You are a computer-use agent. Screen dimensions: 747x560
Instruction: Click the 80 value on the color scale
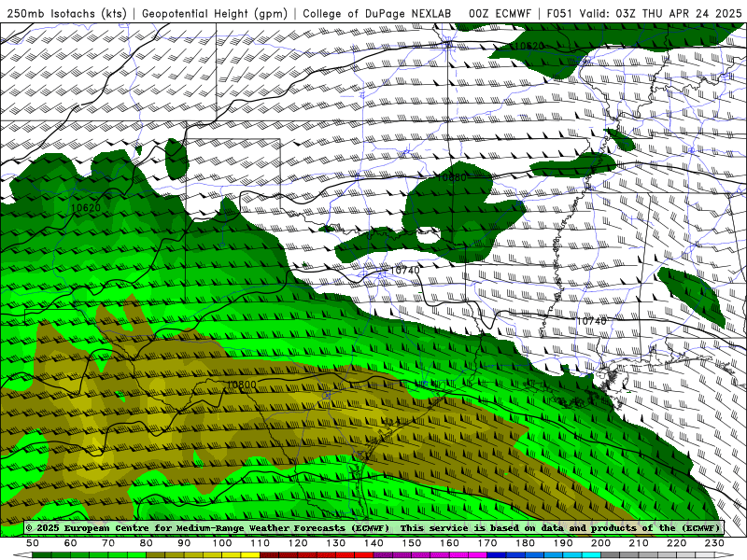coord(147,543)
